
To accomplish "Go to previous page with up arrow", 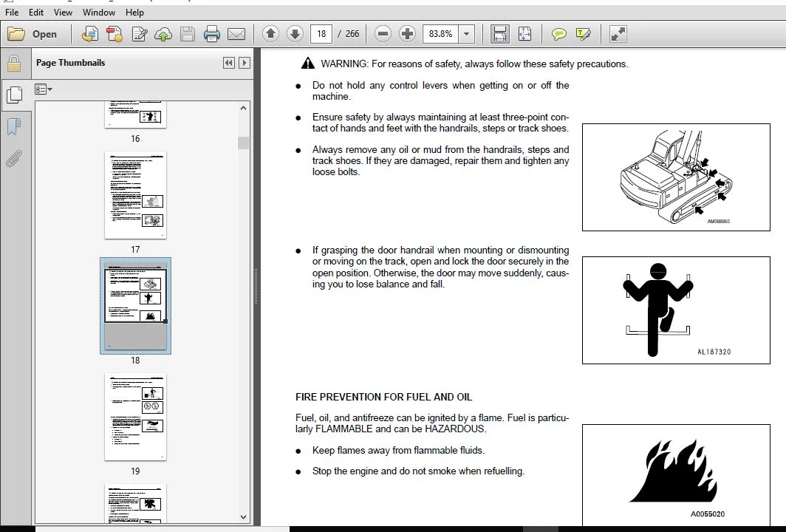I will click(x=270, y=34).
